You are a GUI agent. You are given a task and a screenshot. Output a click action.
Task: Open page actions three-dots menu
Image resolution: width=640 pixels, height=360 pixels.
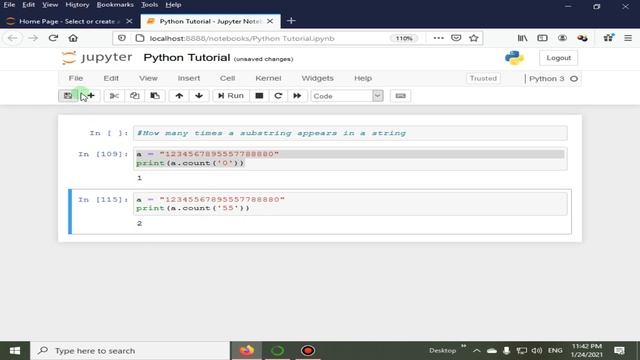coord(438,38)
